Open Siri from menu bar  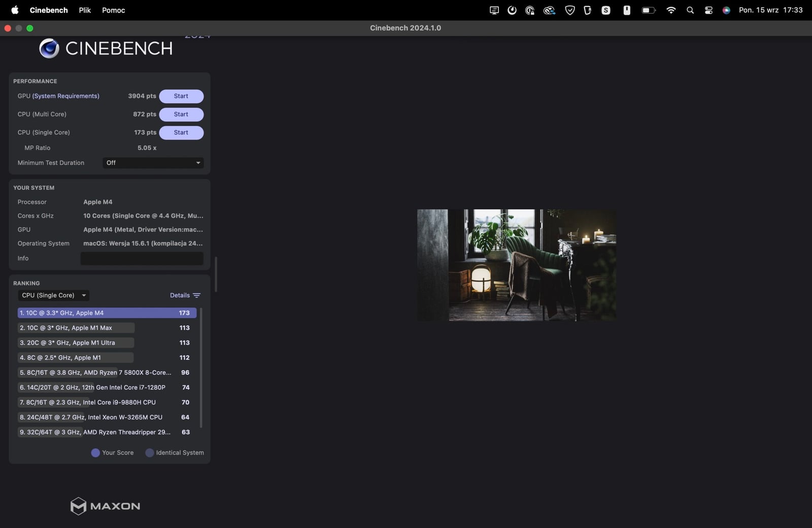(x=726, y=10)
